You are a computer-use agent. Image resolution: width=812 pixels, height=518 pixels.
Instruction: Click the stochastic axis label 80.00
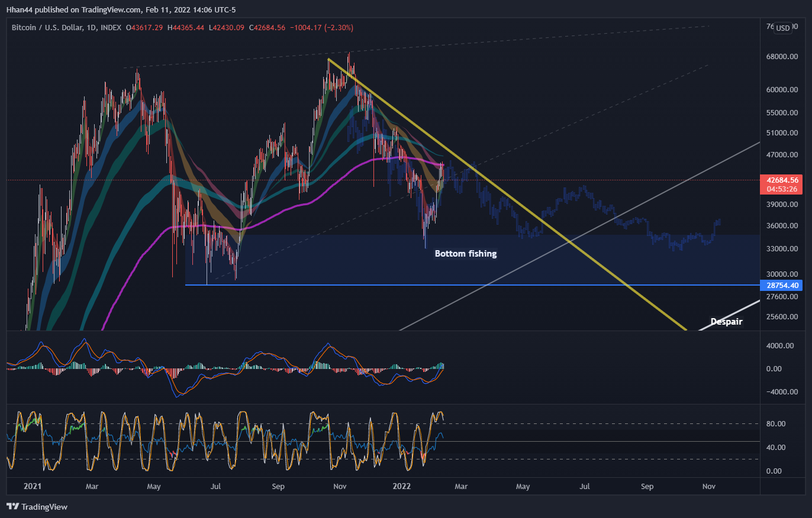click(x=776, y=424)
